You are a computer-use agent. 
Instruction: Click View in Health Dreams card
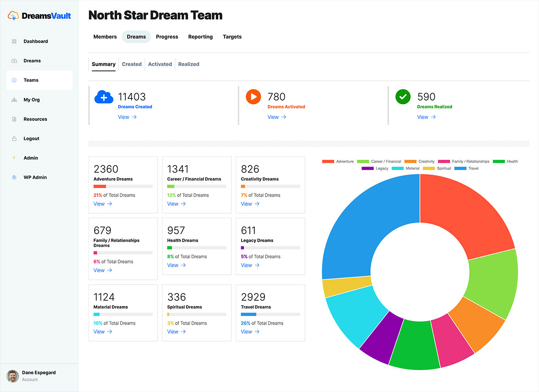(x=177, y=265)
